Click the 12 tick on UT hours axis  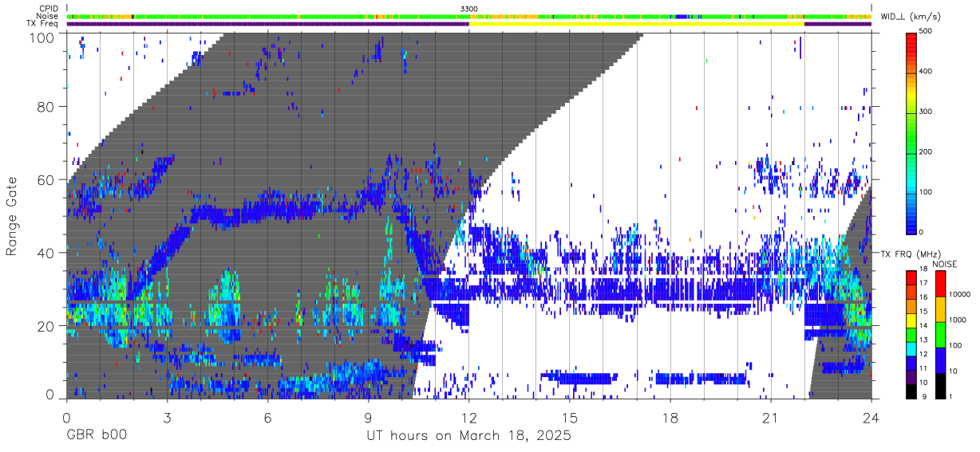pos(469,418)
